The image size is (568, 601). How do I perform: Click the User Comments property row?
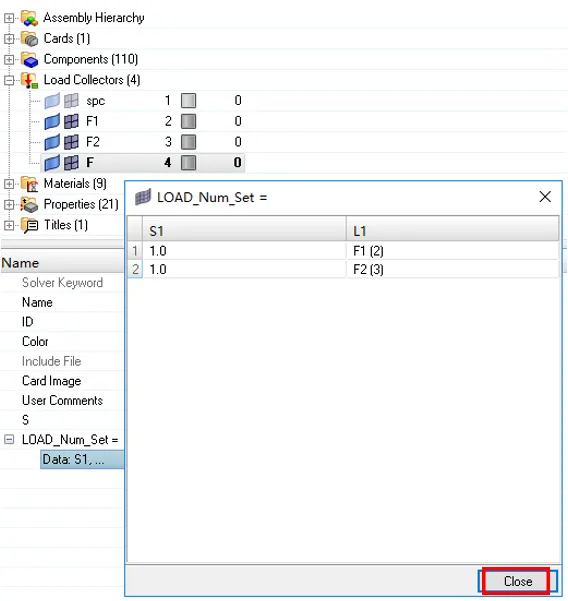[x=62, y=401]
